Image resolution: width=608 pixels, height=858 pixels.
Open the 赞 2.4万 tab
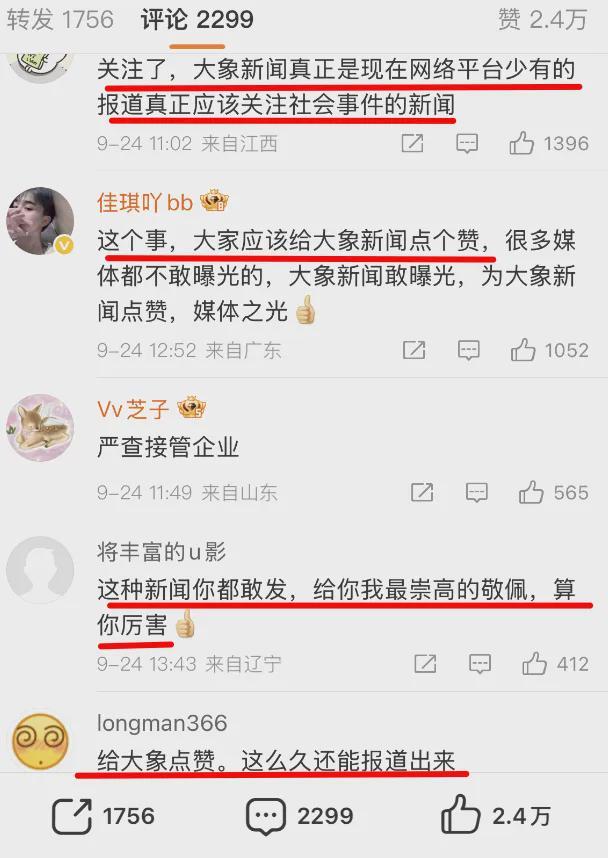(x=543, y=20)
